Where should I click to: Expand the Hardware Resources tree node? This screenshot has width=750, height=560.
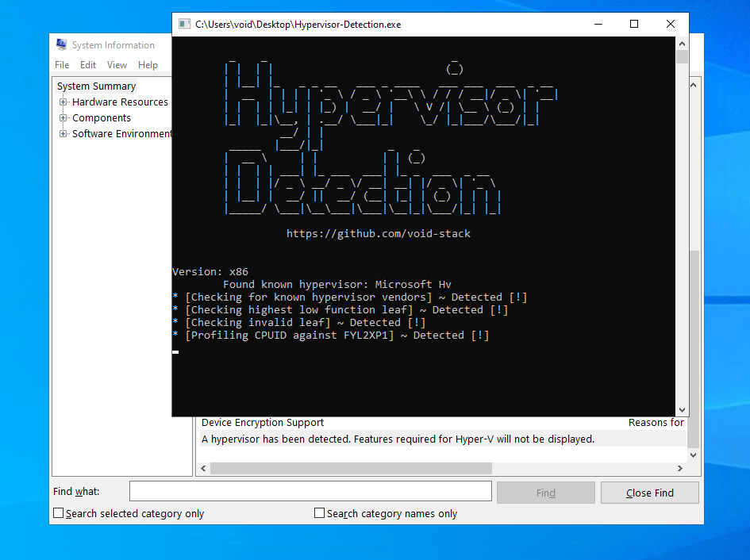tap(63, 102)
